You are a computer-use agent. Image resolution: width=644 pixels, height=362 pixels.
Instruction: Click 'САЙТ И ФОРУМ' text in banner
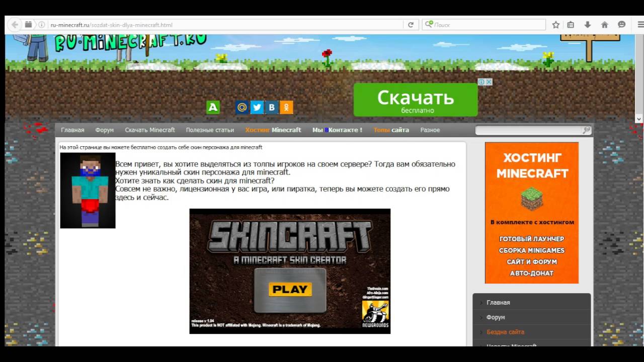[532, 262]
